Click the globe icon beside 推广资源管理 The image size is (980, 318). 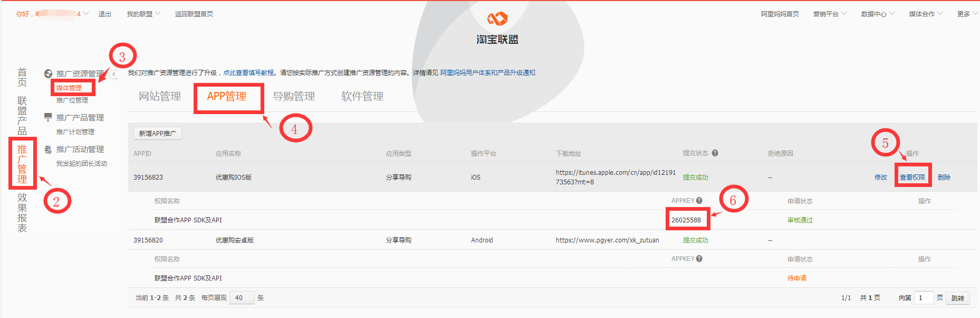click(x=48, y=73)
